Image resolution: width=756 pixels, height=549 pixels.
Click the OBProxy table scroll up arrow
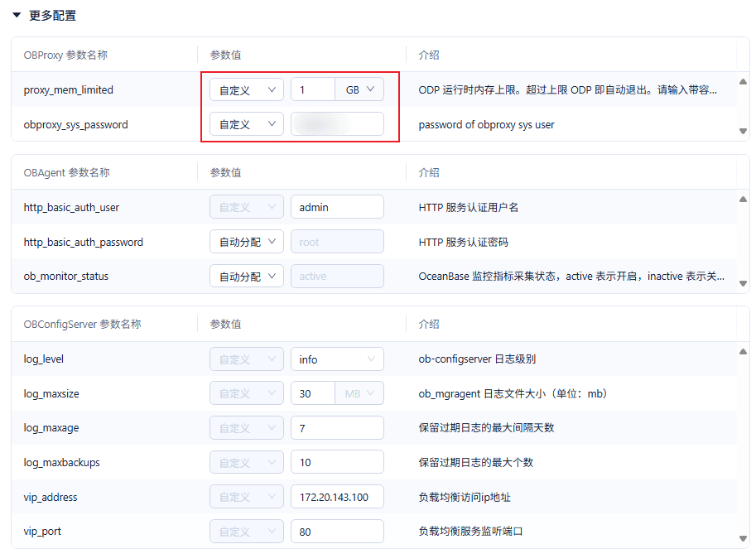743,81
